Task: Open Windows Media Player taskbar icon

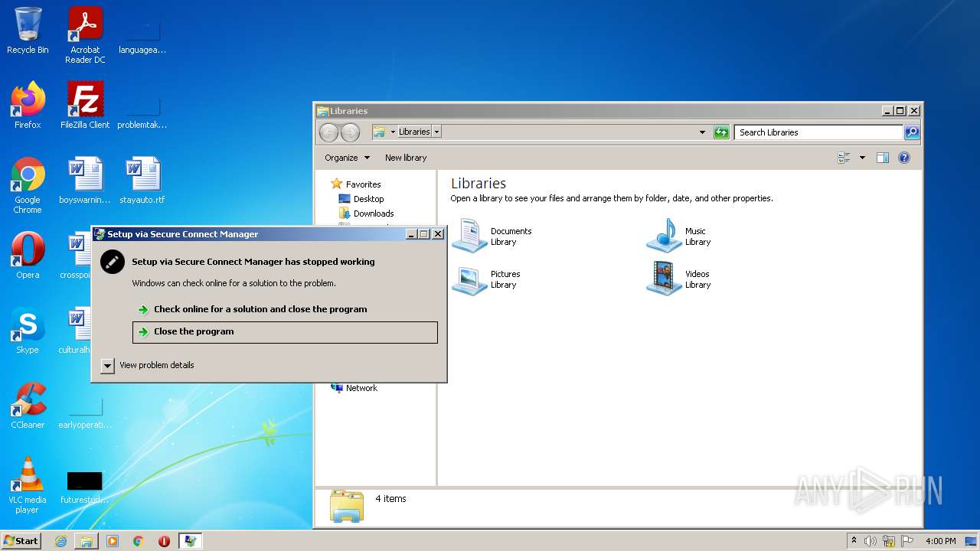Action: click(x=113, y=541)
